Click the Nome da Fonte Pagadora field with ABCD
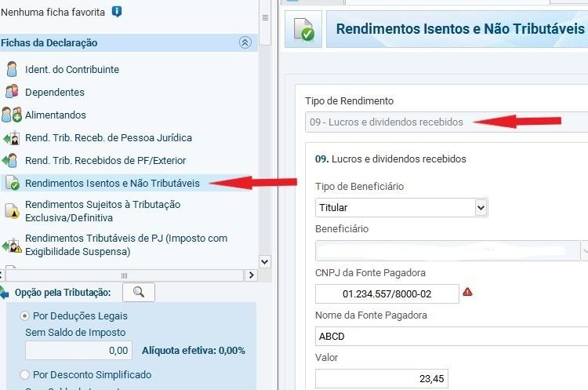588x390 pixels. coord(452,337)
